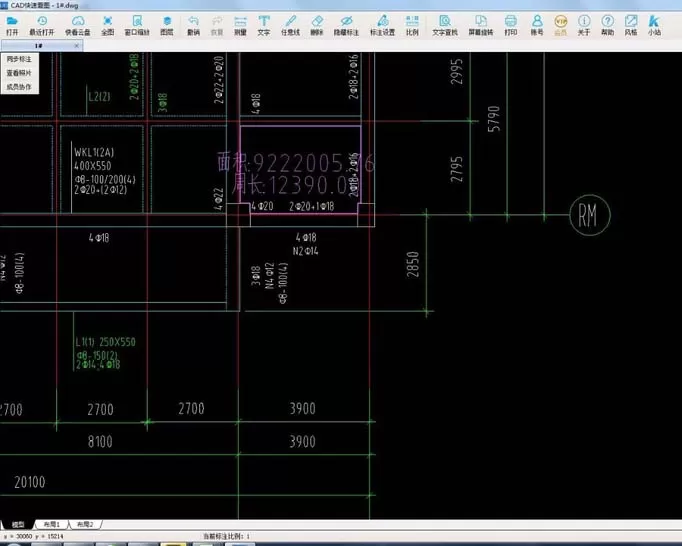Image resolution: width=682 pixels, height=546 pixels.
Task: Click the 2995 vertical dimension
Action: pos(456,71)
